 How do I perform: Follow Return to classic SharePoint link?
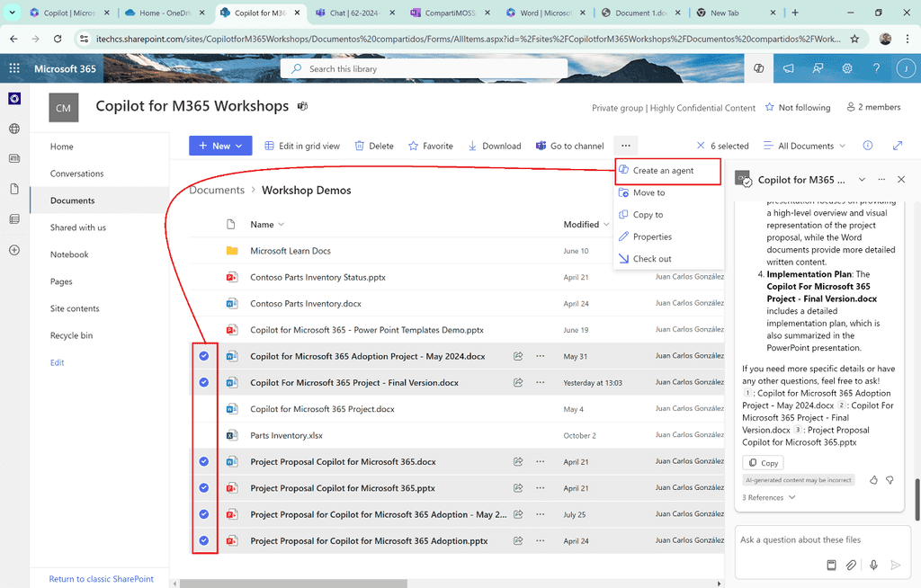101,579
